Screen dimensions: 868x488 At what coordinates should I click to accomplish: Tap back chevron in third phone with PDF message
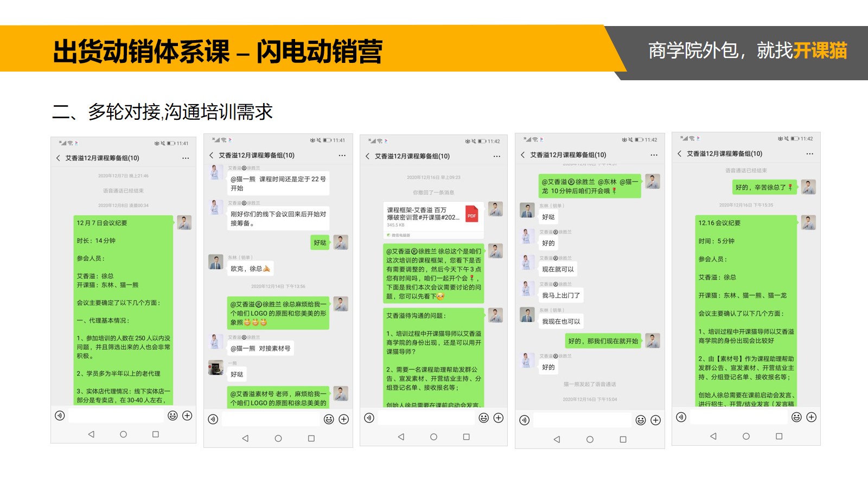pyautogui.click(x=367, y=156)
